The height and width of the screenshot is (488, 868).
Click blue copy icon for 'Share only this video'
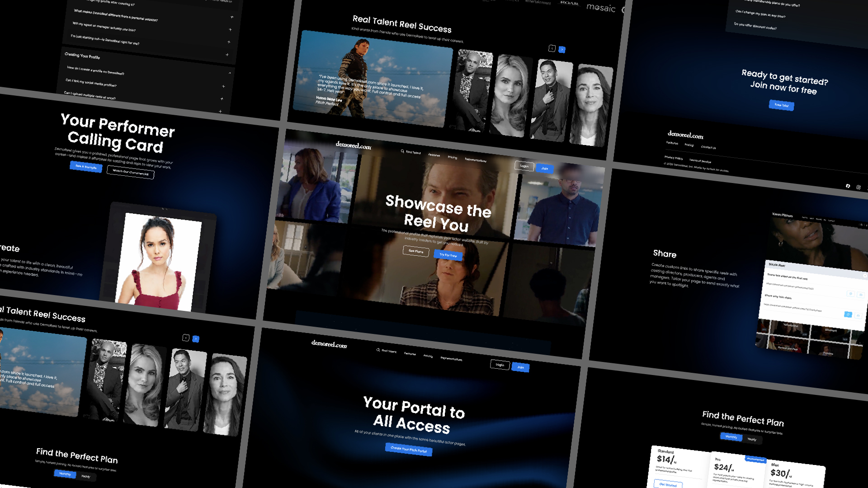pos(848,314)
